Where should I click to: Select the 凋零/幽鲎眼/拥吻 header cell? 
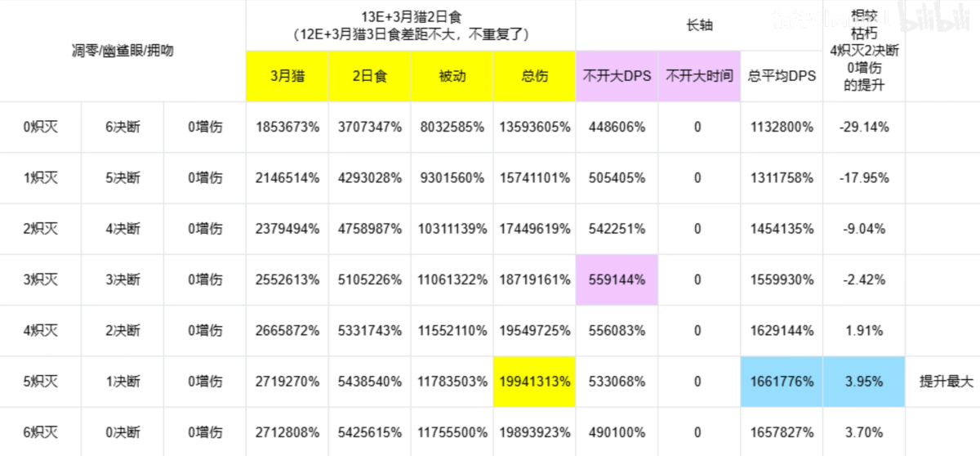122,51
